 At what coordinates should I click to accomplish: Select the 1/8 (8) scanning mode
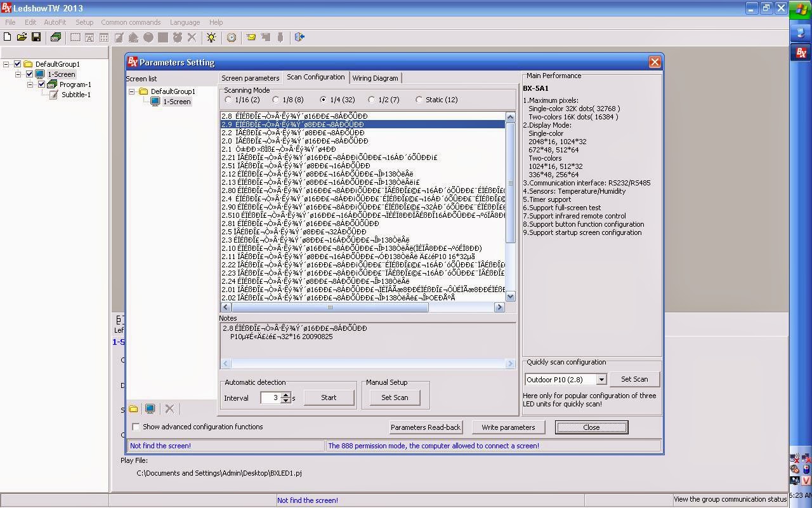click(x=275, y=100)
